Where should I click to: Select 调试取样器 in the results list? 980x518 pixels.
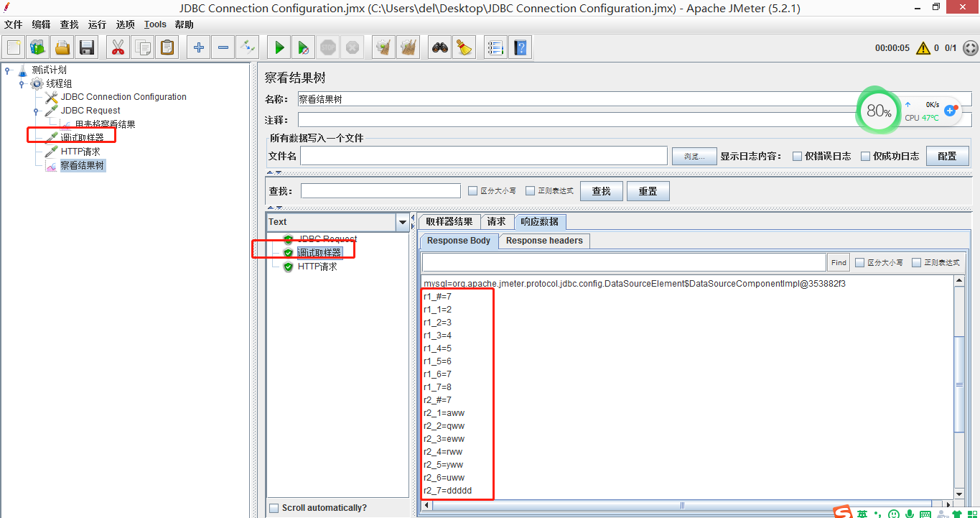pos(319,252)
